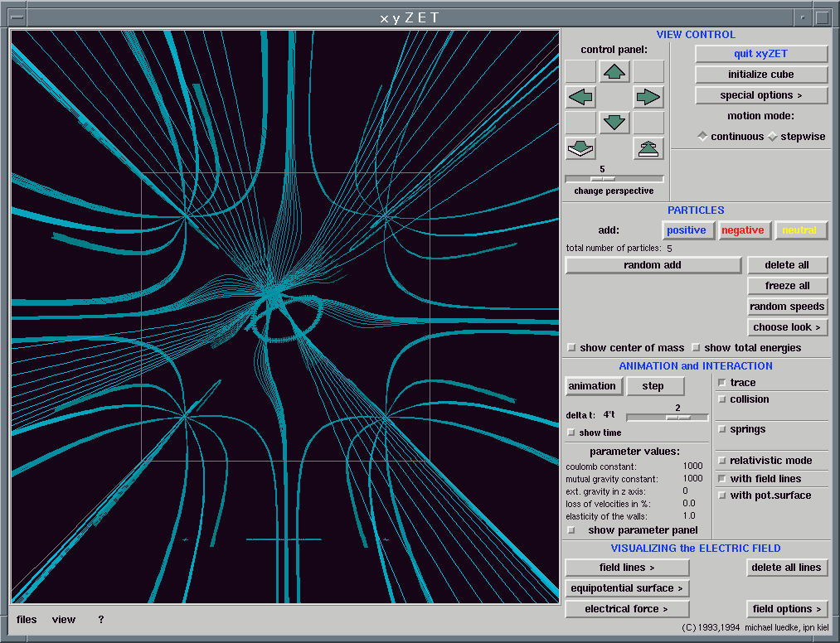Expand the 'equipotential surface' menu

(x=627, y=588)
